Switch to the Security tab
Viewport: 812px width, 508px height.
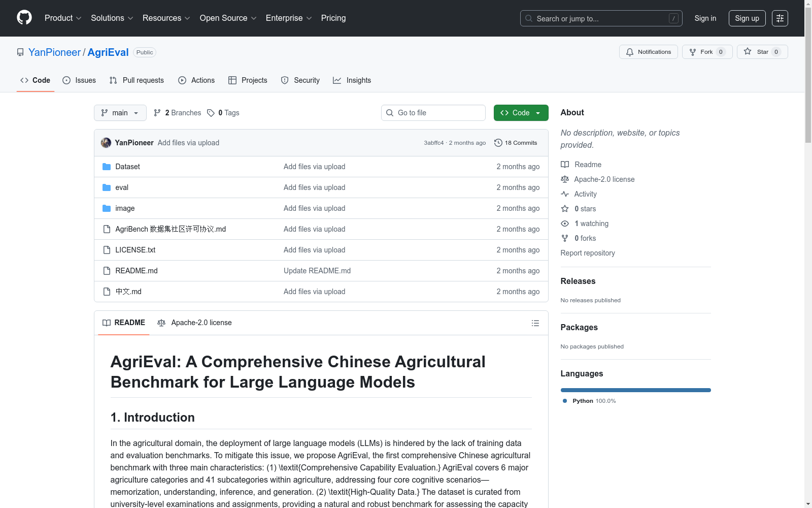coord(300,80)
